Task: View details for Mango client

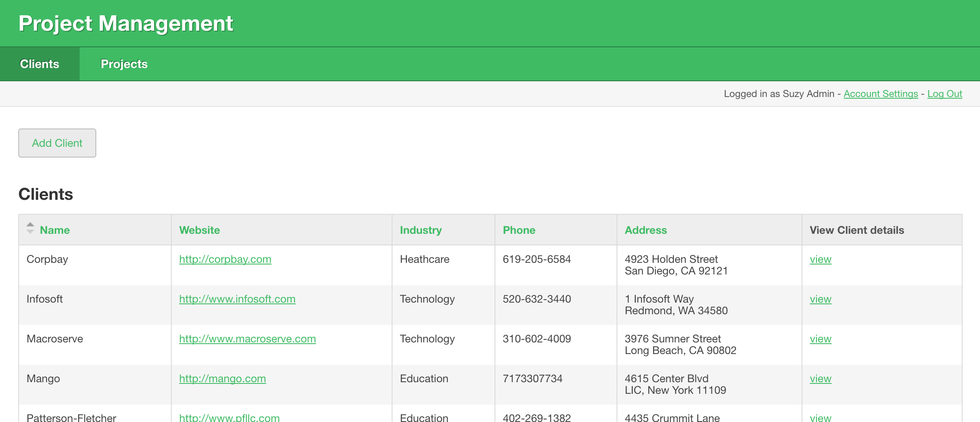Action: tap(821, 379)
